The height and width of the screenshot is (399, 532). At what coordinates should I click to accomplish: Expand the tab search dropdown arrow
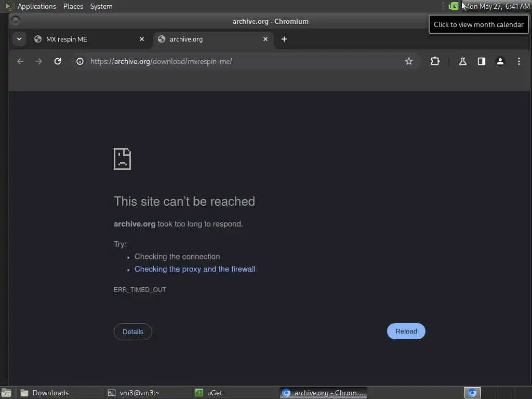[19, 39]
